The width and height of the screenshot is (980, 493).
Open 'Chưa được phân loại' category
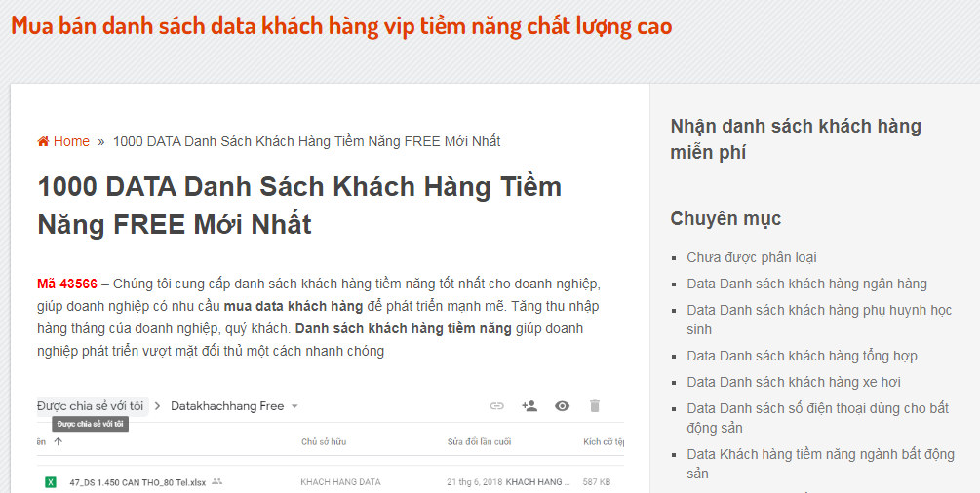[x=751, y=257]
